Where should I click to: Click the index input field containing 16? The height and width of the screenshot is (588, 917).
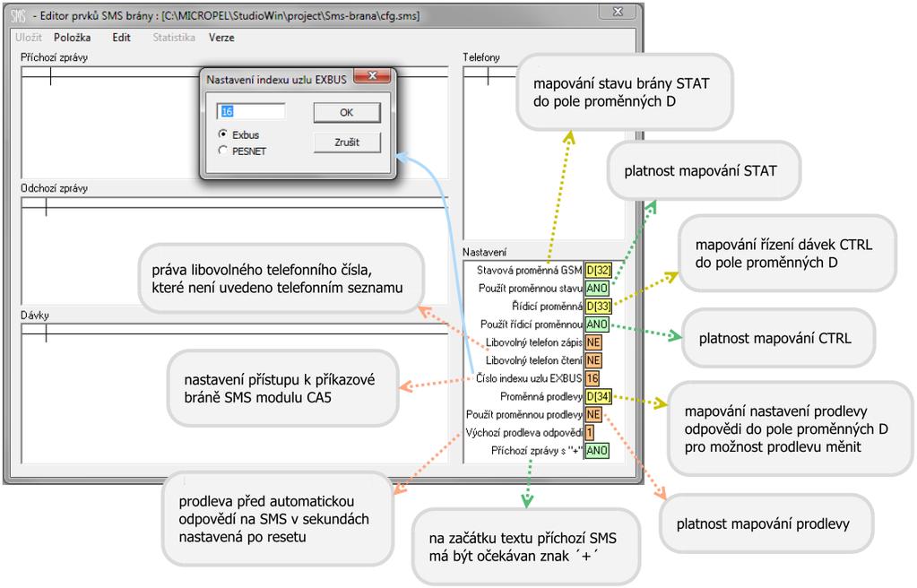click(251, 112)
